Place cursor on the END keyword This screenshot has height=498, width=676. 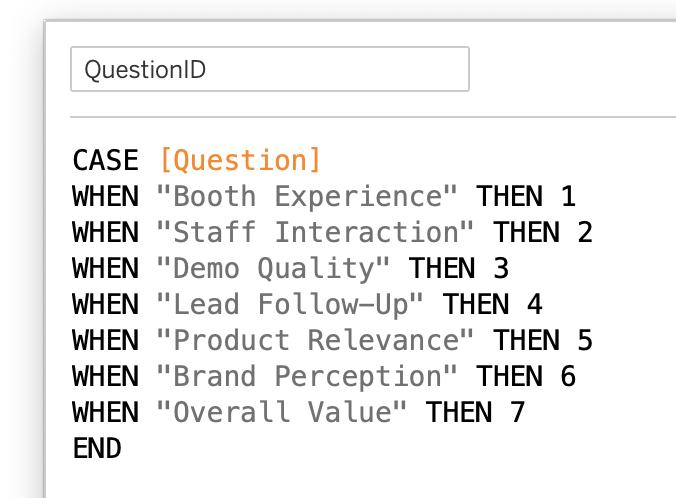click(97, 448)
